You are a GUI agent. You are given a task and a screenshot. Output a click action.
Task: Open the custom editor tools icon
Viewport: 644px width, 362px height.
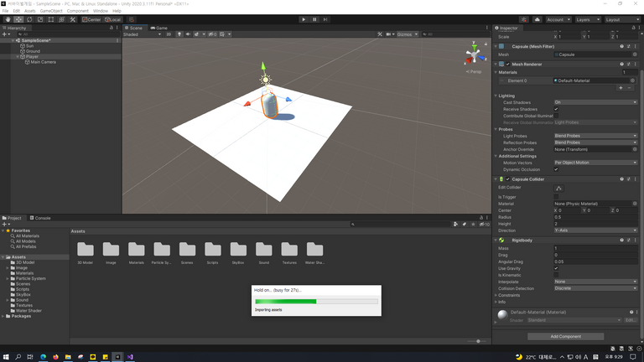pos(72,19)
